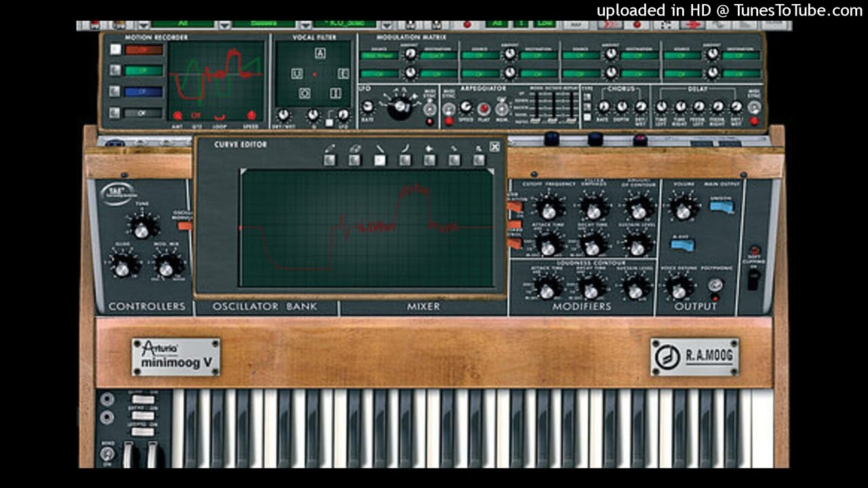
Task: Click the Delay Dry/Wet knob
Action: click(x=736, y=107)
